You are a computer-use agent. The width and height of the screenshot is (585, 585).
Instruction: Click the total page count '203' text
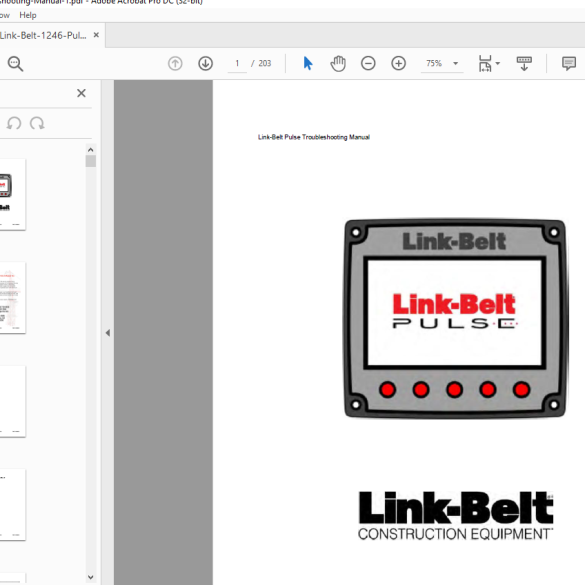(265, 63)
